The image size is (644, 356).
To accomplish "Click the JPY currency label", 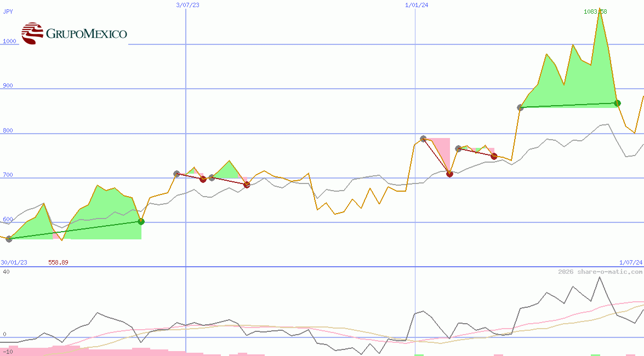I will [x=8, y=12].
